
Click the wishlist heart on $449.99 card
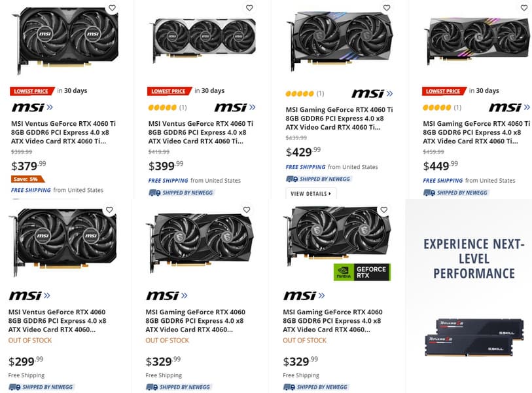(524, 9)
